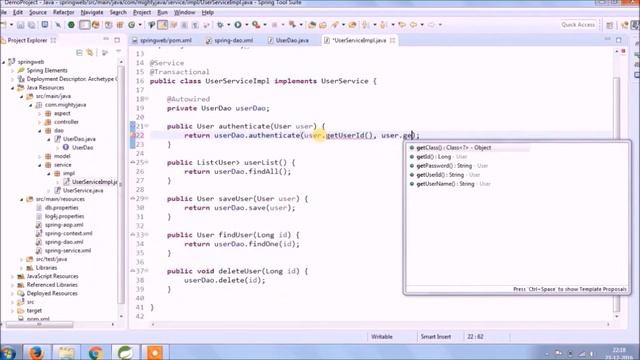Image resolution: width=640 pixels, height=360 pixels.
Task: Expand the model package
Action: coord(40,156)
